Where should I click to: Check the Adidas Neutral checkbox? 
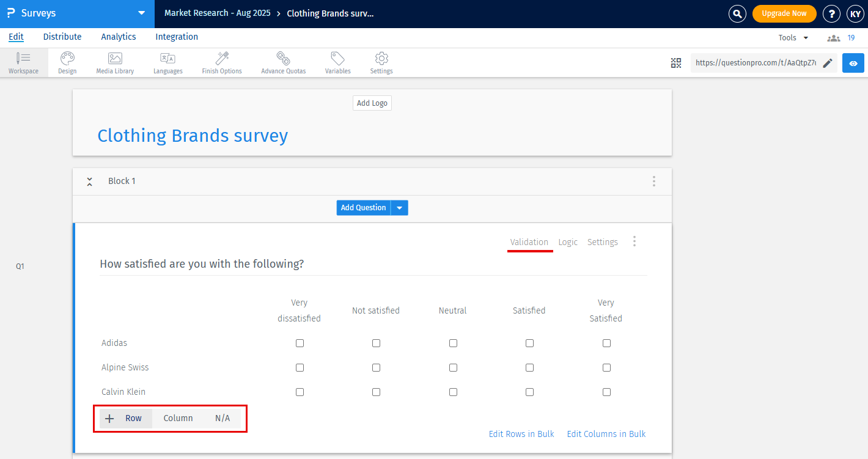[453, 343]
